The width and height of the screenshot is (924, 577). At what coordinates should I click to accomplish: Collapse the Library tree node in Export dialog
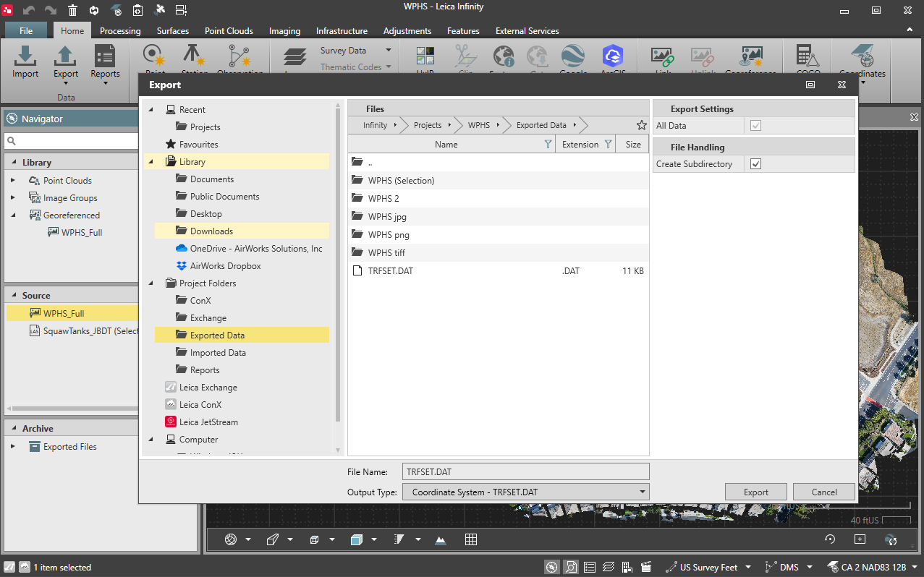pos(151,162)
